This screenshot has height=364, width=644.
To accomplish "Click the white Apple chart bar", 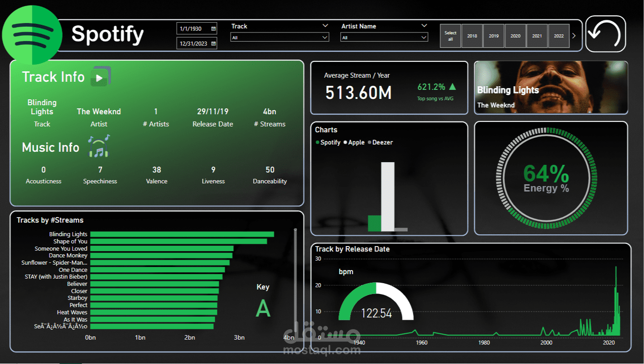I will point(388,196).
